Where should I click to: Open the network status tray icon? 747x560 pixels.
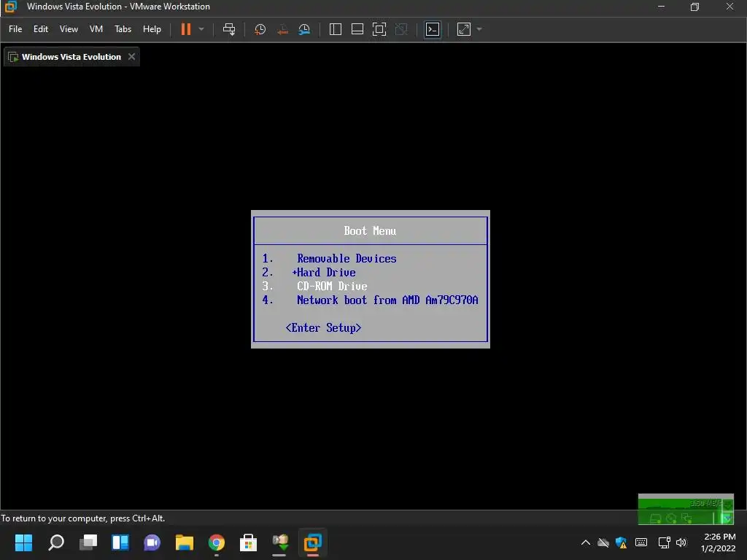coord(664,542)
